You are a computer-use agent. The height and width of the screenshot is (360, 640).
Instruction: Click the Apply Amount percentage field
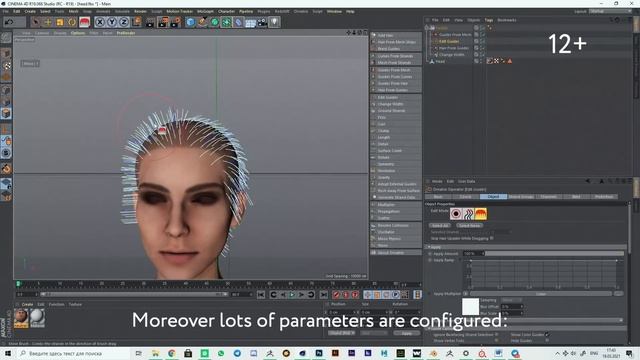(x=473, y=253)
